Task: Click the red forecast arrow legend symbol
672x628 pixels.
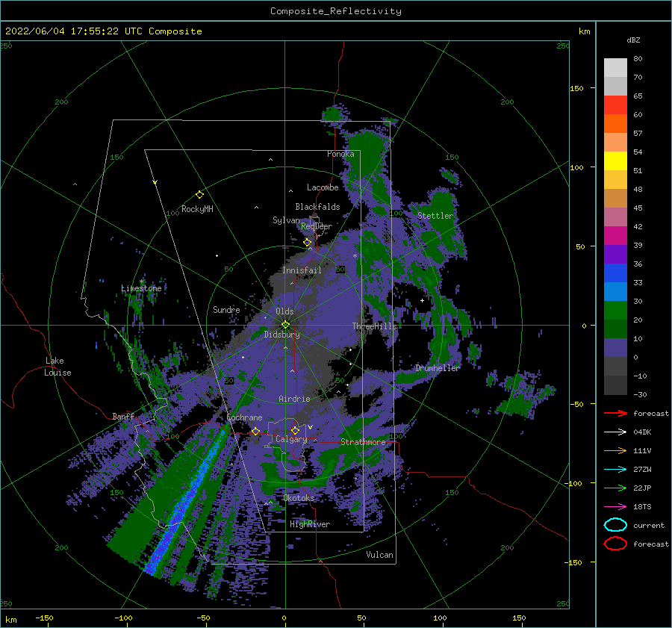Action: [615, 413]
